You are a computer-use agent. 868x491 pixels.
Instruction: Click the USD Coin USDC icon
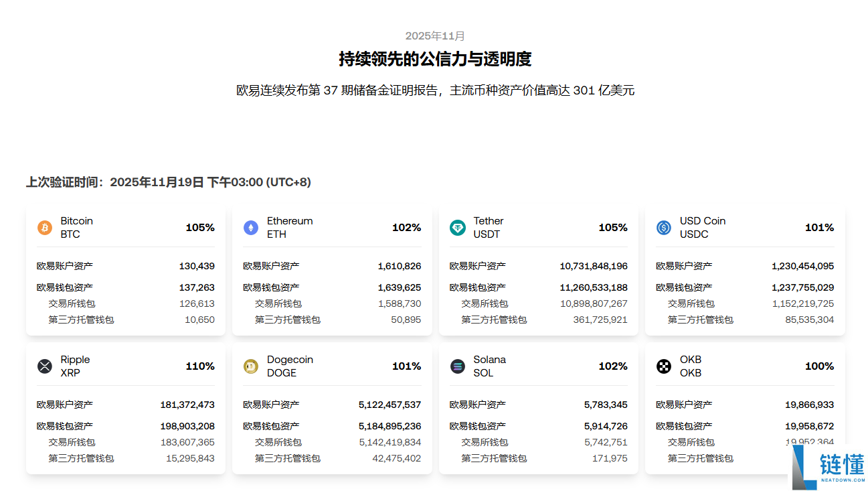[664, 228]
